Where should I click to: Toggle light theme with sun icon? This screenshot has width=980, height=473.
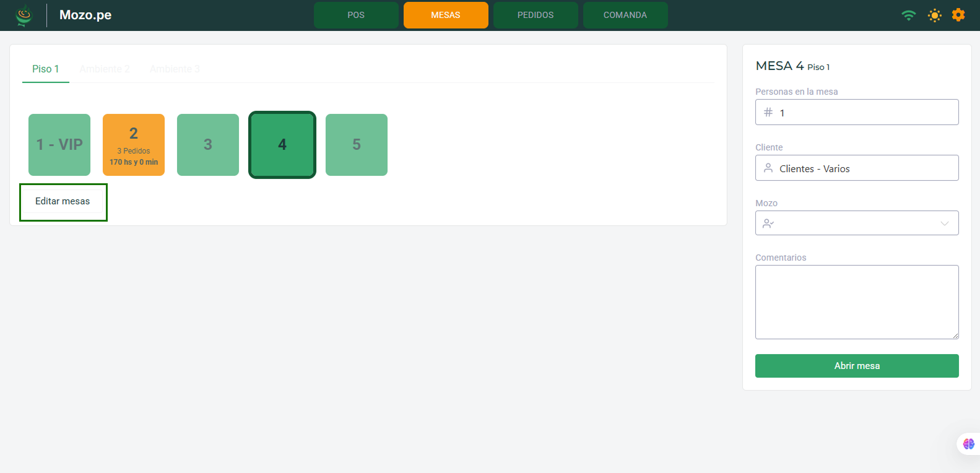[x=934, y=15]
